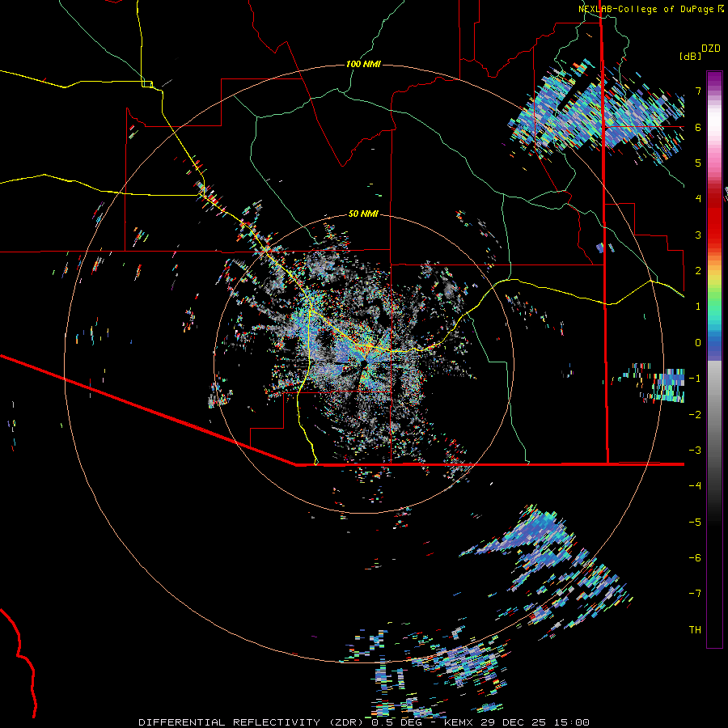Click the 2 value on the scale
The height and width of the screenshot is (728, 728).
698,271
